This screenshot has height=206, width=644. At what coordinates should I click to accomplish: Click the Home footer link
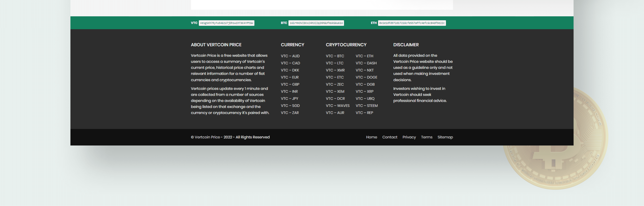coord(371,137)
